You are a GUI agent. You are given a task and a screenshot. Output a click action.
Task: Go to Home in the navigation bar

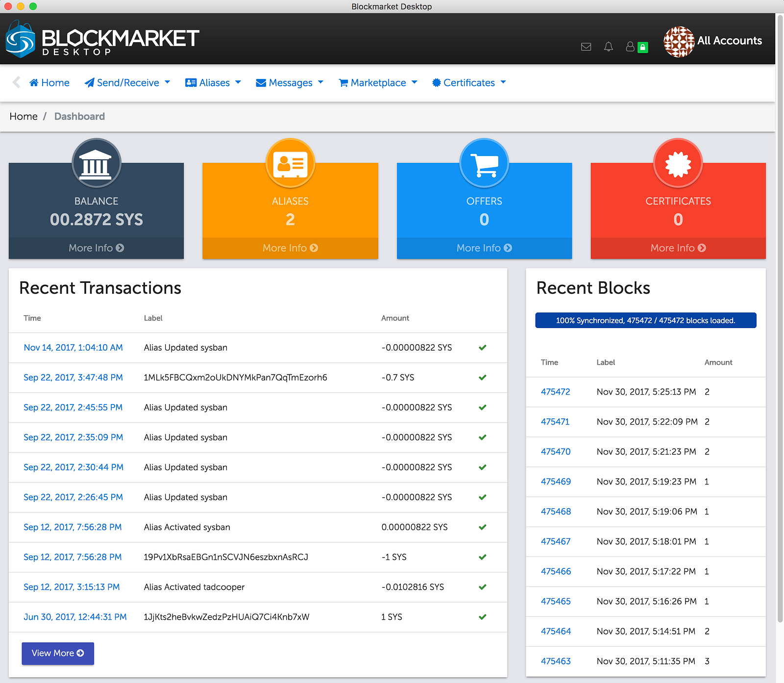(49, 83)
